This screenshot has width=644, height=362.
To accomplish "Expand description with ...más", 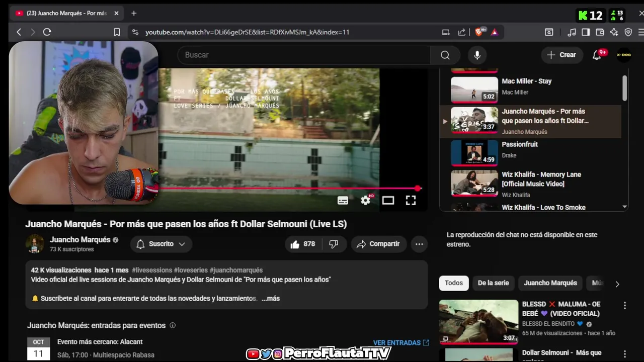I will point(271,298).
